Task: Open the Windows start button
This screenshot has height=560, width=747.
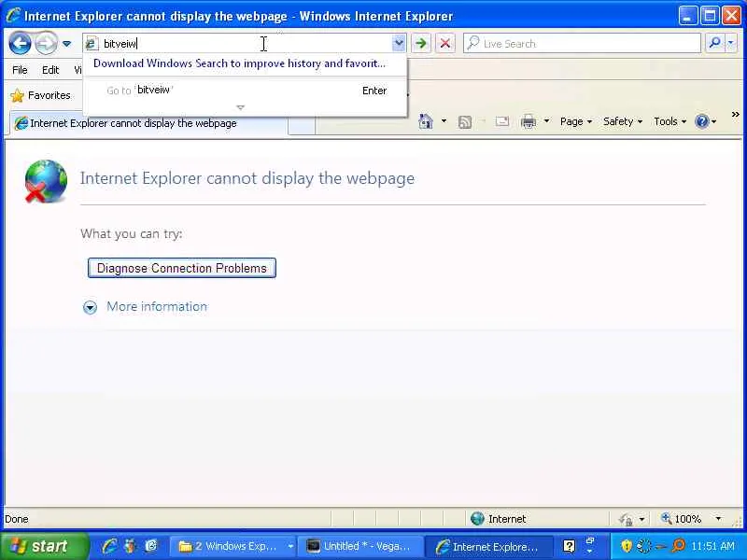Action: click(x=44, y=546)
